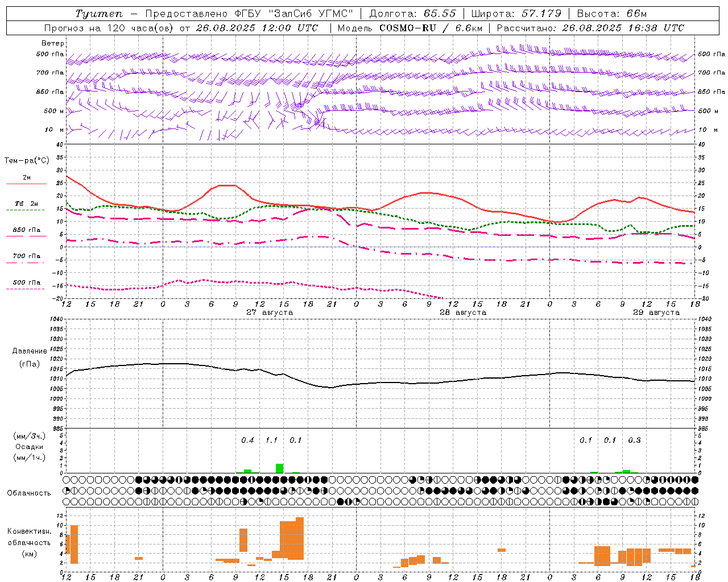Click the green precipitation bar under "0.4"

coord(247,471)
